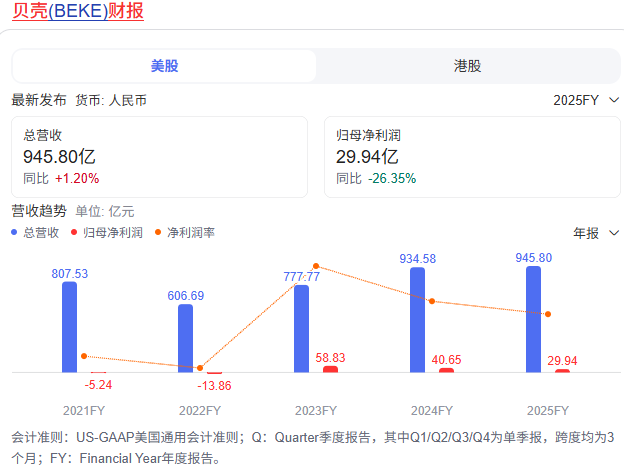Click the 807.53 revenue value label
The image size is (624, 468).
[x=70, y=274]
